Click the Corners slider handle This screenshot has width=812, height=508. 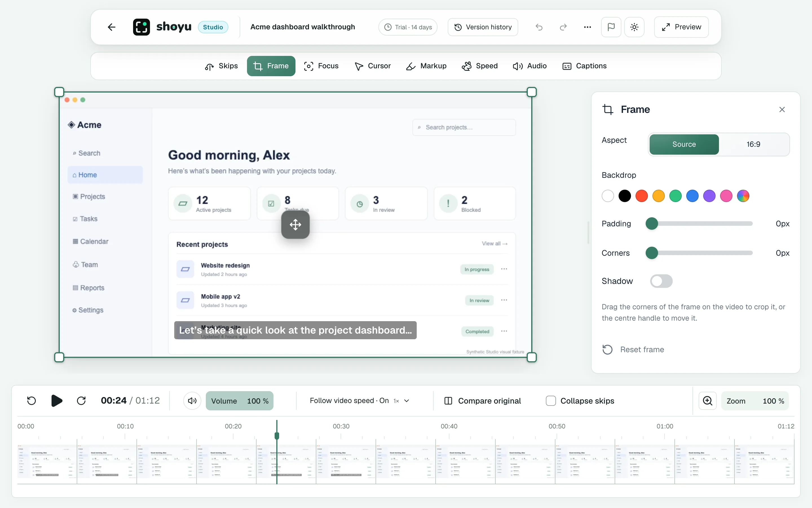652,253
